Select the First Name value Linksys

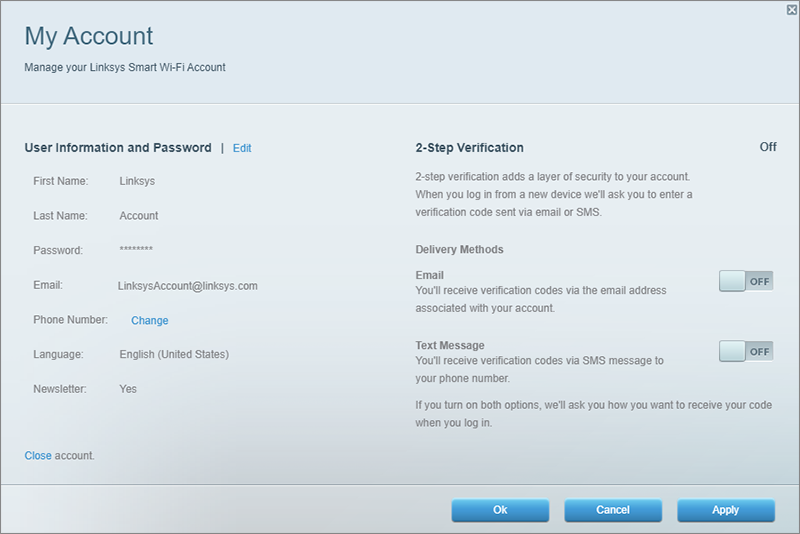point(137,181)
